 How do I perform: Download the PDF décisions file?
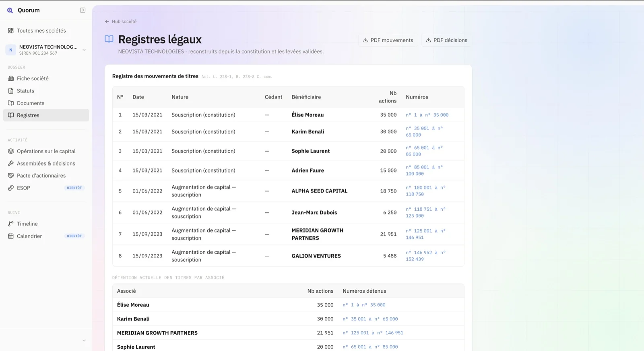coord(446,40)
